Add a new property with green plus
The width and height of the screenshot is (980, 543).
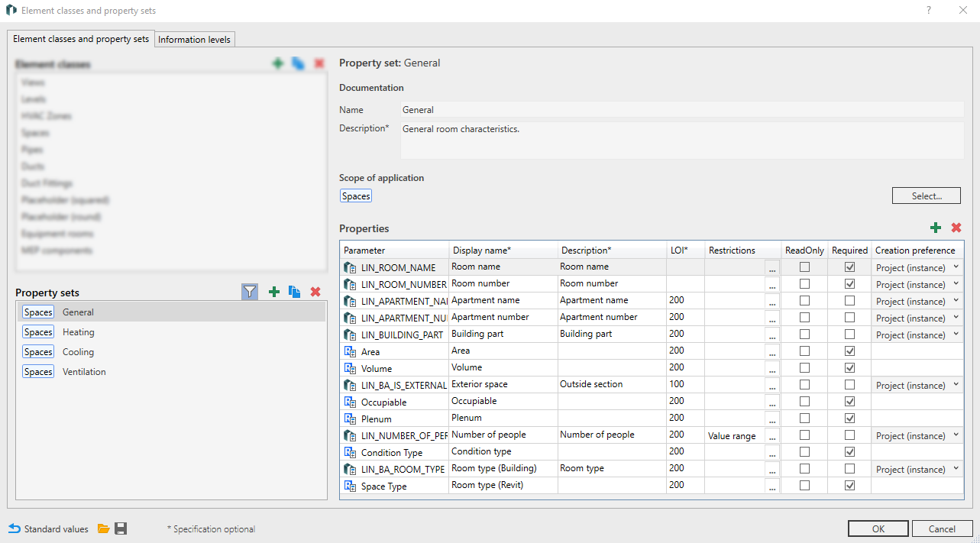coord(935,228)
